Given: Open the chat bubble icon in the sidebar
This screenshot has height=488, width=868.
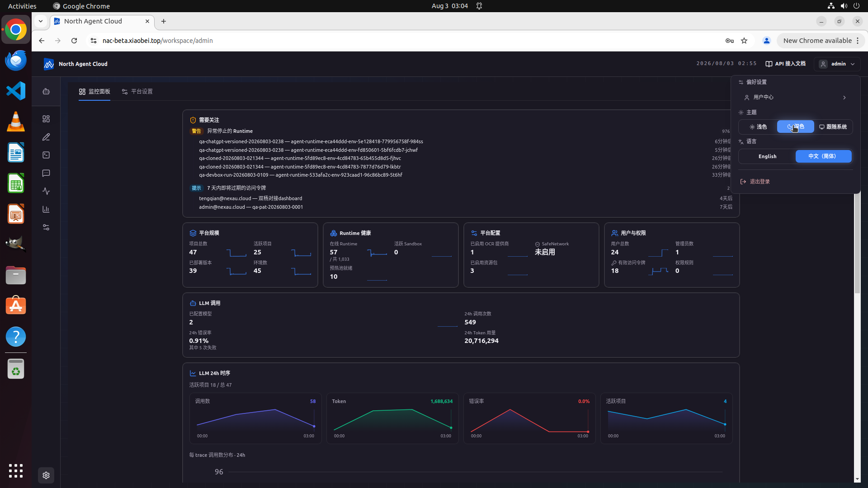Looking at the screenshot, I should pyautogui.click(x=46, y=173).
